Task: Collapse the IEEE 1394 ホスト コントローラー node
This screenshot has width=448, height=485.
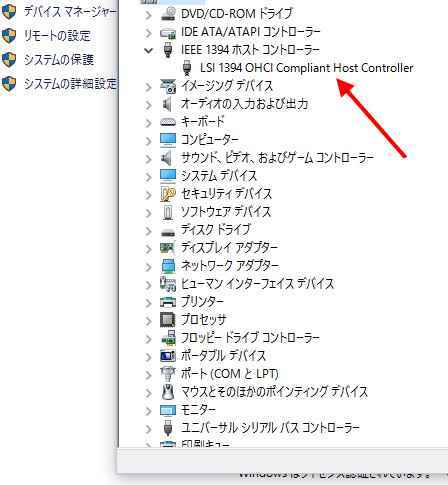Action: [x=148, y=50]
